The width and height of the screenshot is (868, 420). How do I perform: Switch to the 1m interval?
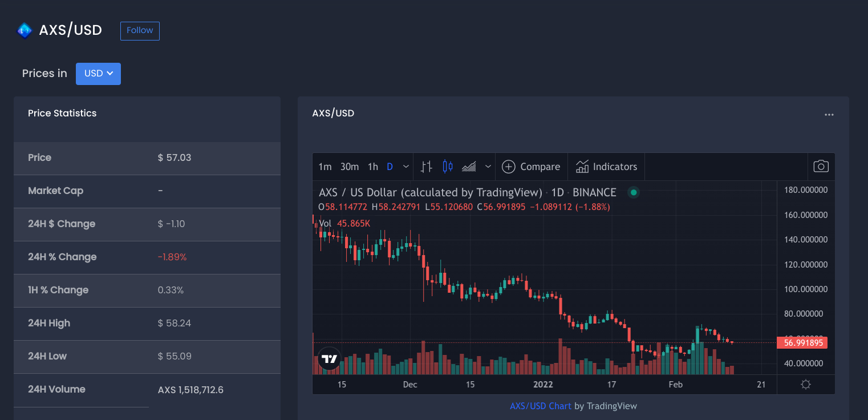point(325,167)
